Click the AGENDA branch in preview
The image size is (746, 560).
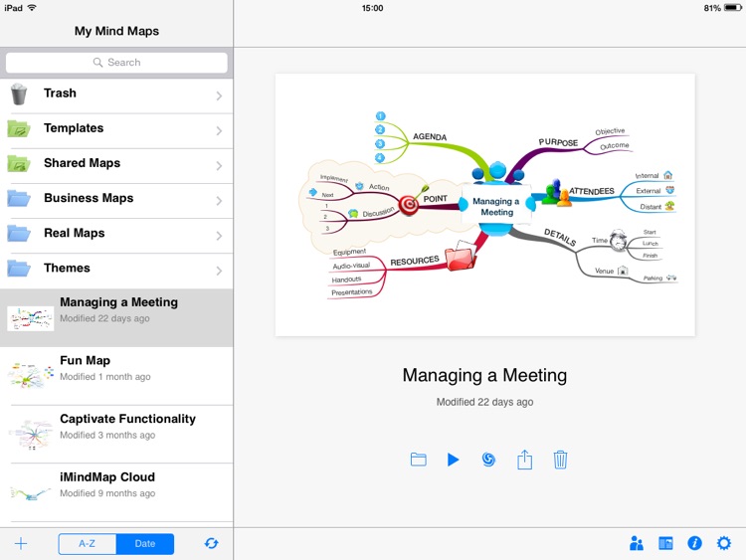point(430,136)
